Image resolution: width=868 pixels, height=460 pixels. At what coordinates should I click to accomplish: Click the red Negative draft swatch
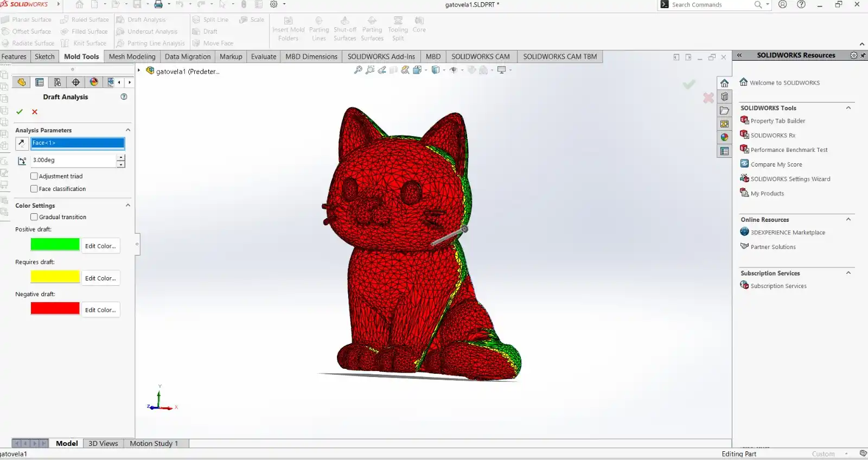tap(55, 308)
